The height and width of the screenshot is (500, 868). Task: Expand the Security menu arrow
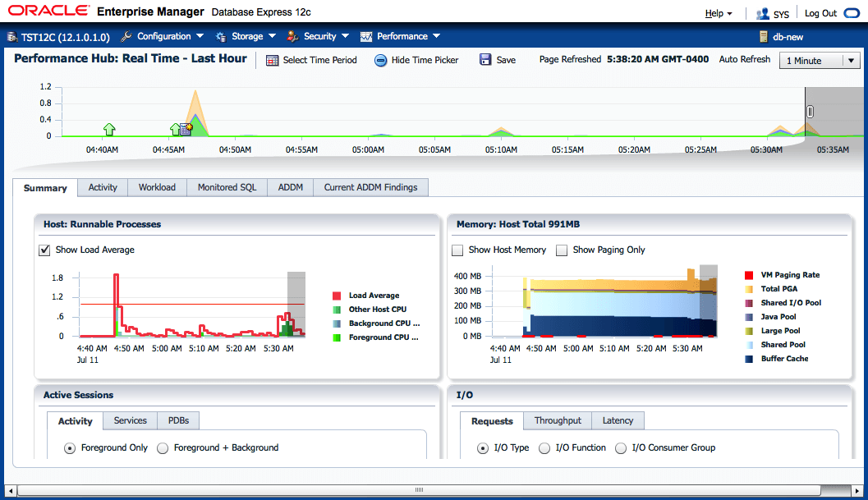pyautogui.click(x=346, y=36)
